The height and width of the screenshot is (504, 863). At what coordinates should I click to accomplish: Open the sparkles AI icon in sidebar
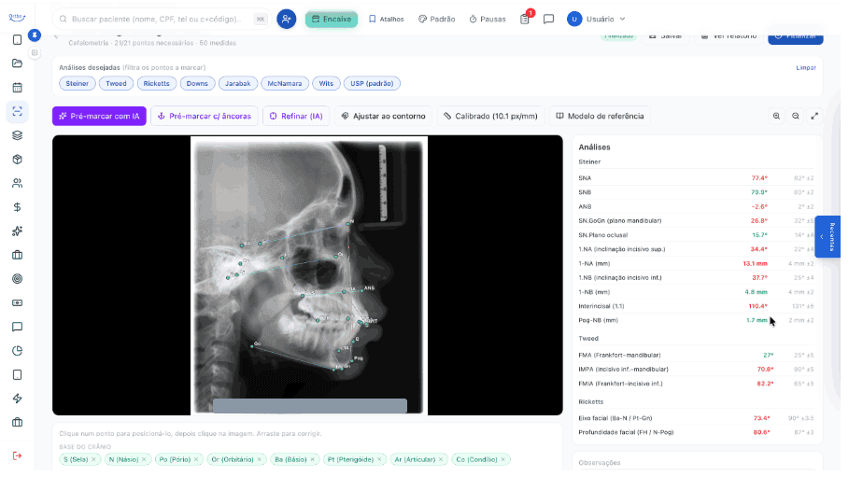(17, 231)
